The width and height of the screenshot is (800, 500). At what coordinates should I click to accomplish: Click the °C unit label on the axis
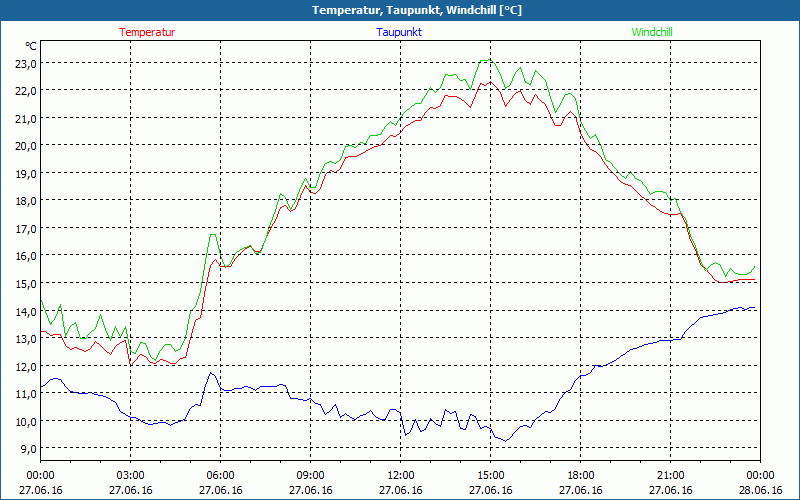tap(31, 46)
